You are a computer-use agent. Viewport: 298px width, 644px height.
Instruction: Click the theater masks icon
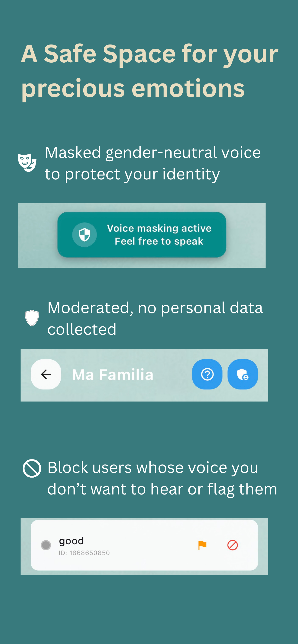pos(27,163)
